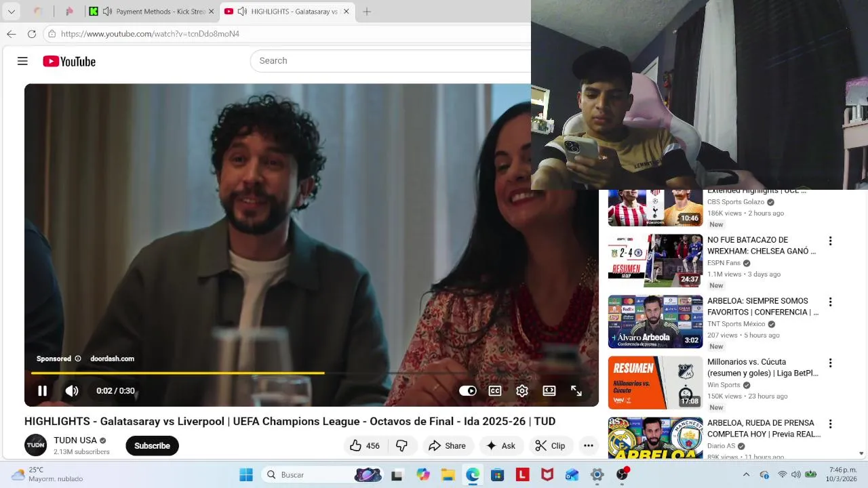868x488 pixels.
Task: Open more actions (three dots) below the video
Action: click(x=589, y=445)
